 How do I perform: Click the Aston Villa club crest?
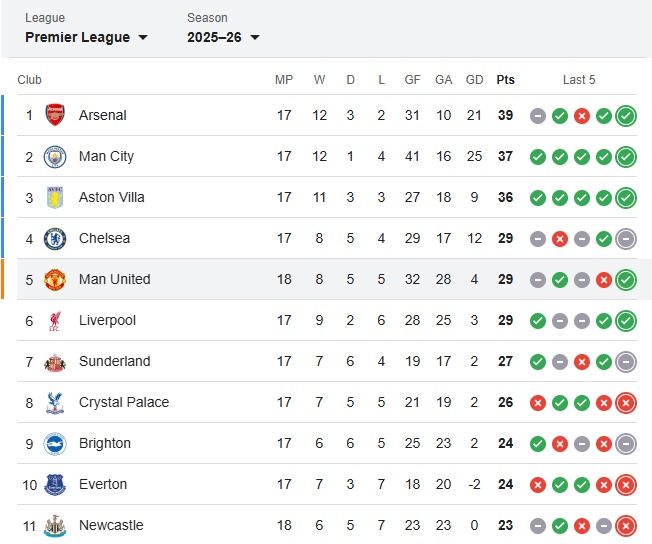point(55,197)
